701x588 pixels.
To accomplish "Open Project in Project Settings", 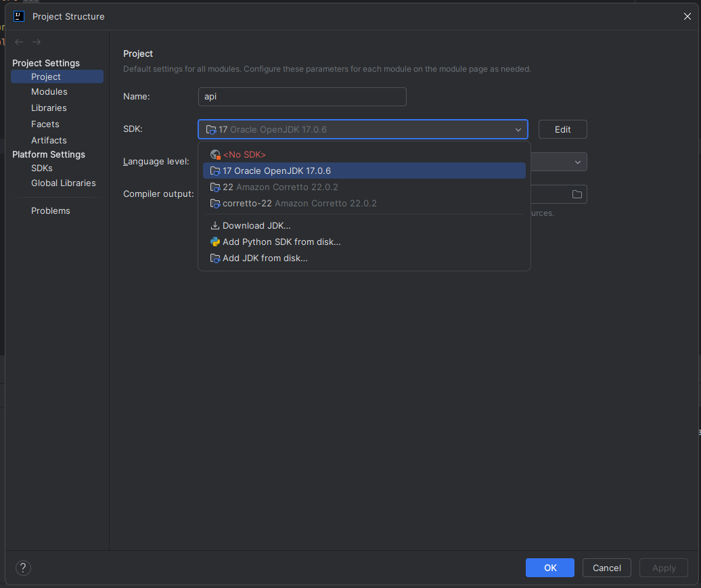I will [x=58, y=76].
